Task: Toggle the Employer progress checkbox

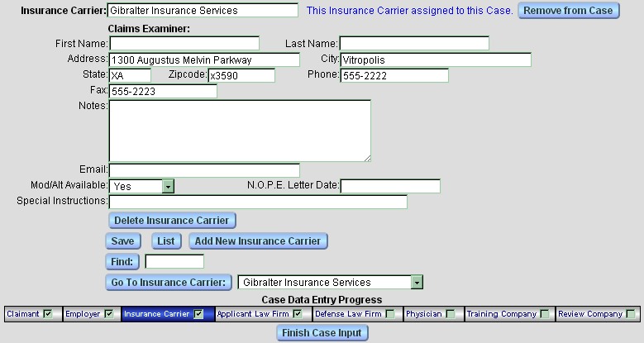Action: 109,314
